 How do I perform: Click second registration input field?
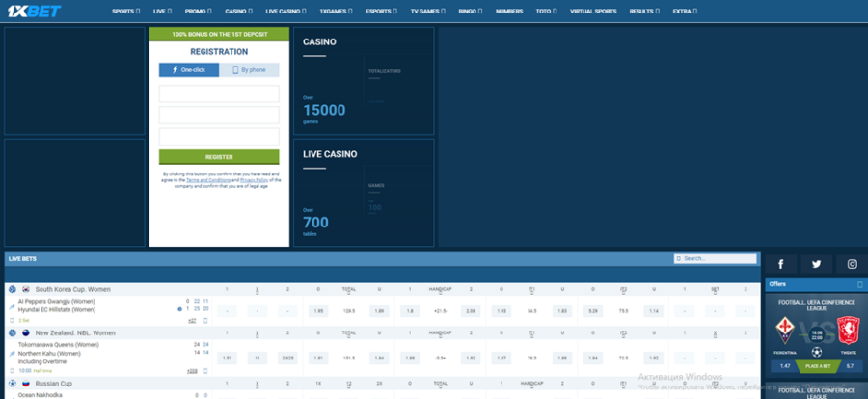pyautogui.click(x=219, y=115)
